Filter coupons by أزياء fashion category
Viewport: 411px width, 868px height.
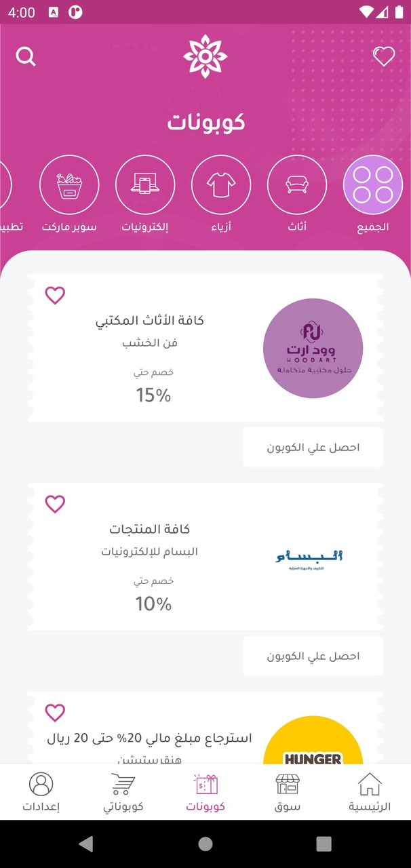pyautogui.click(x=221, y=184)
